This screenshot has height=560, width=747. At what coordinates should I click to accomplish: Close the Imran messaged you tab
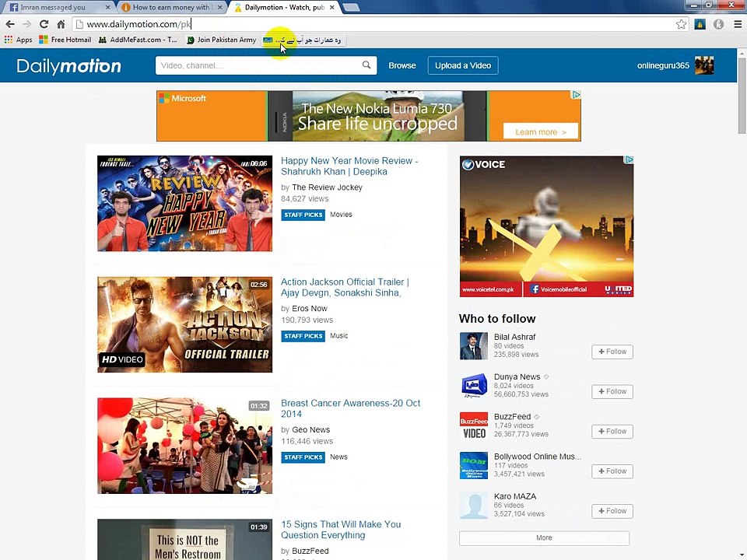coord(107,7)
